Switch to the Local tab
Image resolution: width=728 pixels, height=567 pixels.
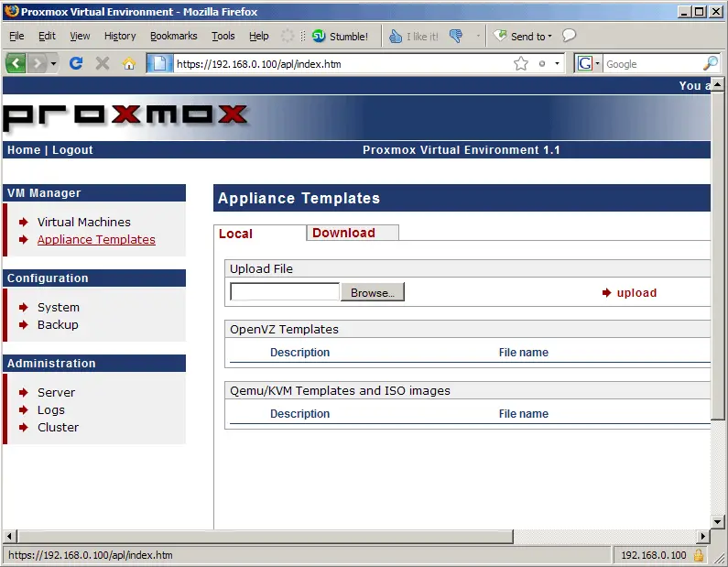point(260,233)
